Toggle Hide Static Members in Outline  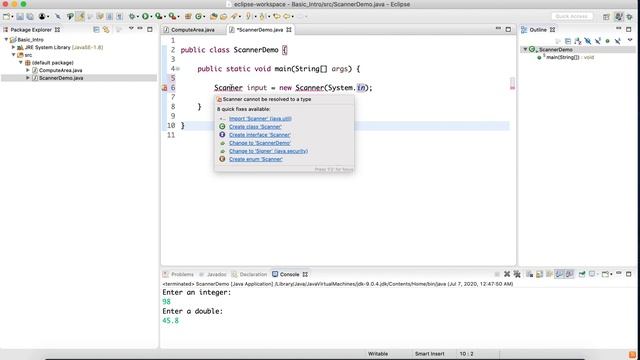tap(598, 41)
